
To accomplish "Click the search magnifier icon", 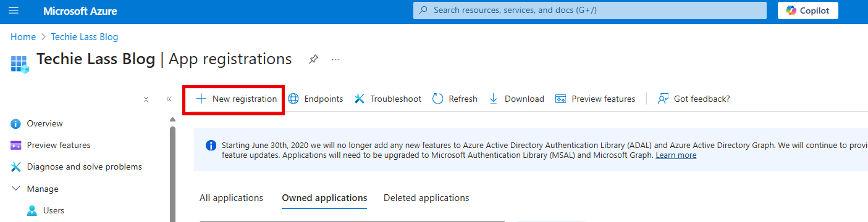I will pyautogui.click(x=423, y=10).
